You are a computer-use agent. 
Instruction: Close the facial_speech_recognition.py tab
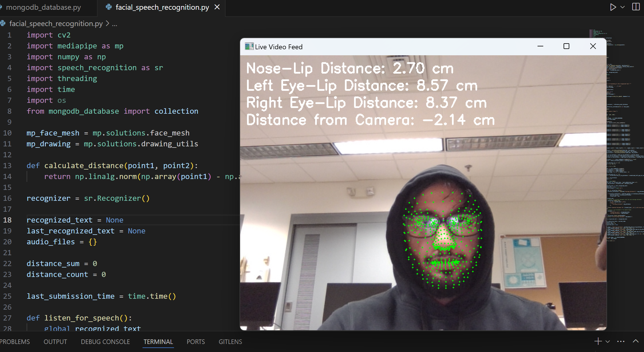pyautogui.click(x=217, y=7)
